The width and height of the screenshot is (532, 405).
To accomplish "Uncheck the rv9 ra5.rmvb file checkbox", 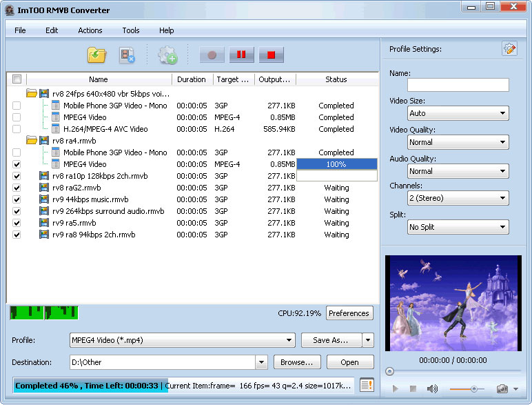I will click(x=17, y=223).
